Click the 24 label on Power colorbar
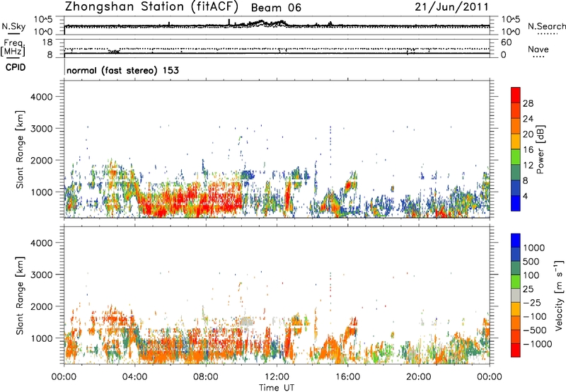 pos(528,119)
